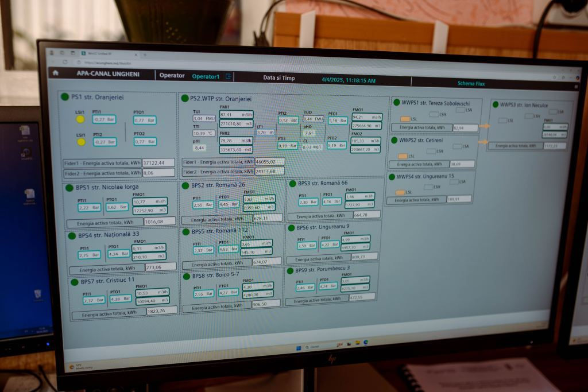Click the Operator1 user name
The height and width of the screenshot is (392, 588).
[x=206, y=76]
